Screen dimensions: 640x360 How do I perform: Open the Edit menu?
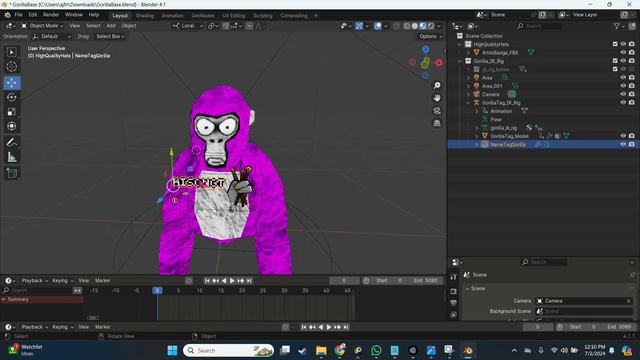[x=33, y=15]
